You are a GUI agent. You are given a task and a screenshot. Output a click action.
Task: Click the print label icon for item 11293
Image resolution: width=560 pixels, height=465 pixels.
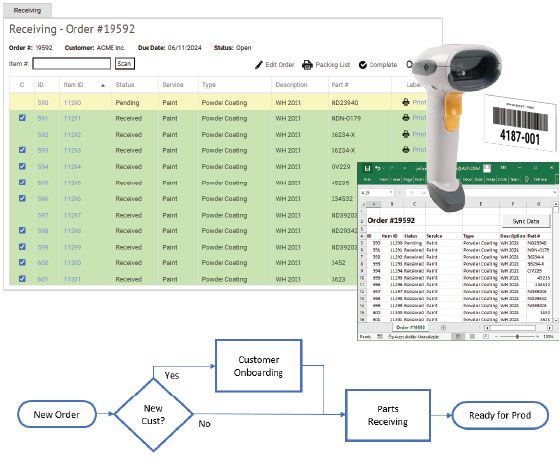click(x=406, y=150)
